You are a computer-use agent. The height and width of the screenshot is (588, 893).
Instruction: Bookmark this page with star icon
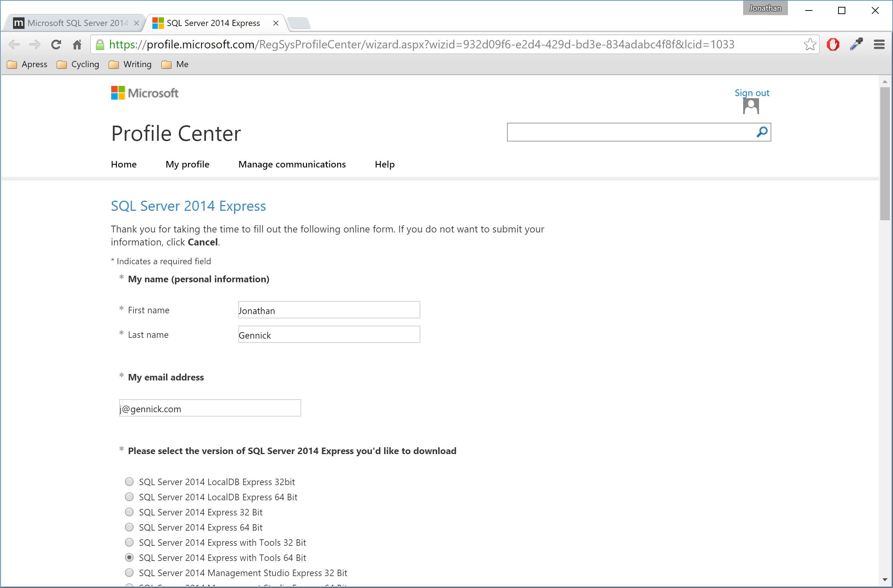click(810, 45)
